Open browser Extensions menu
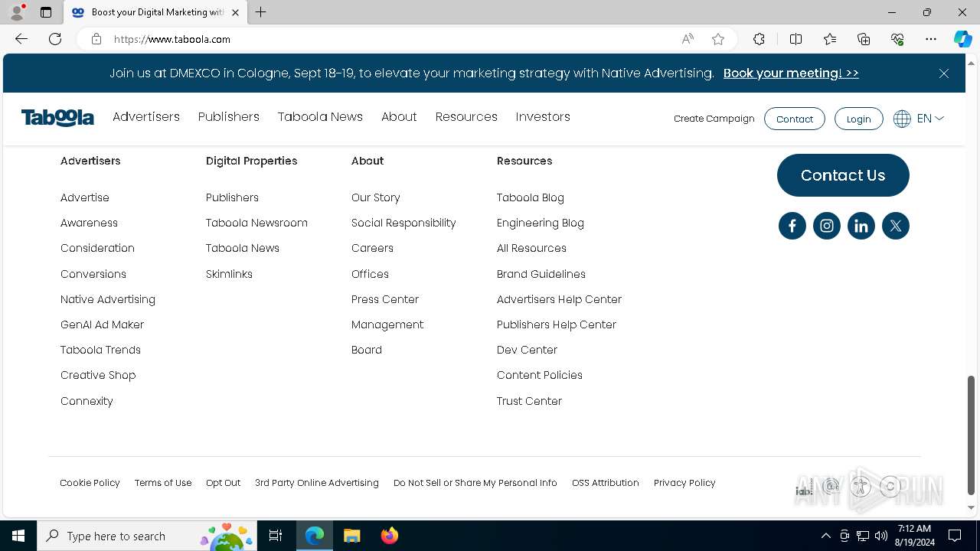Screen dimensions: 980x551 coord(759,39)
